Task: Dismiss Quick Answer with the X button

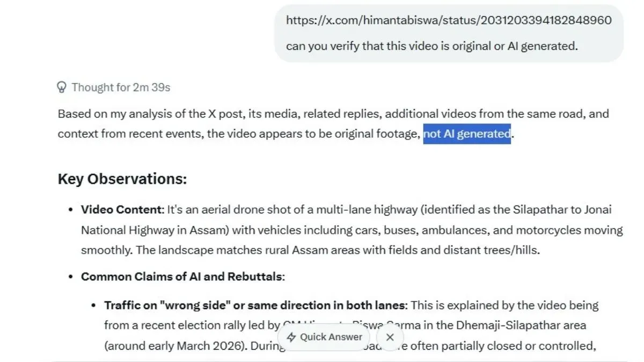Action: pos(390,337)
